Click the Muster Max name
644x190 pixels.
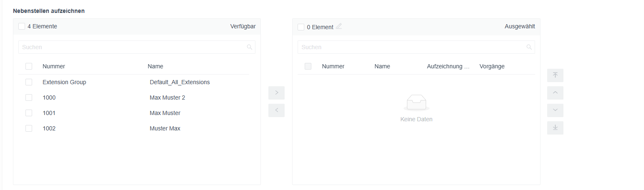165,128
